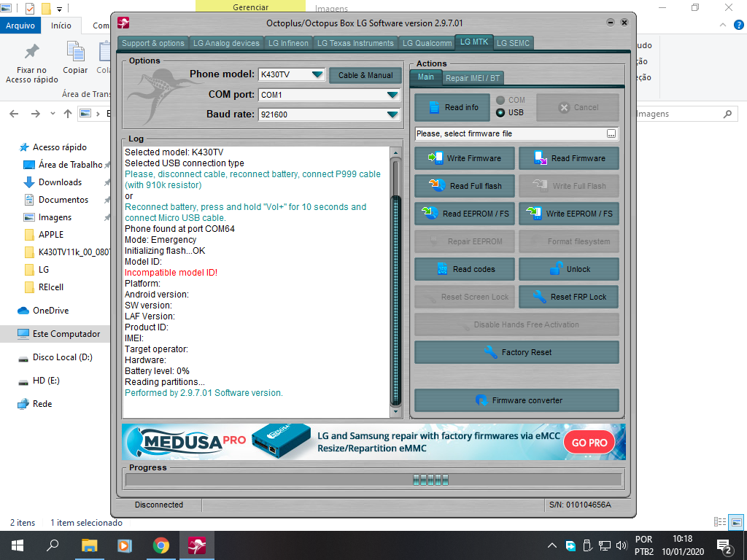Switch to LG Qualcomm tab
Screen dimensions: 747x560
427,43
